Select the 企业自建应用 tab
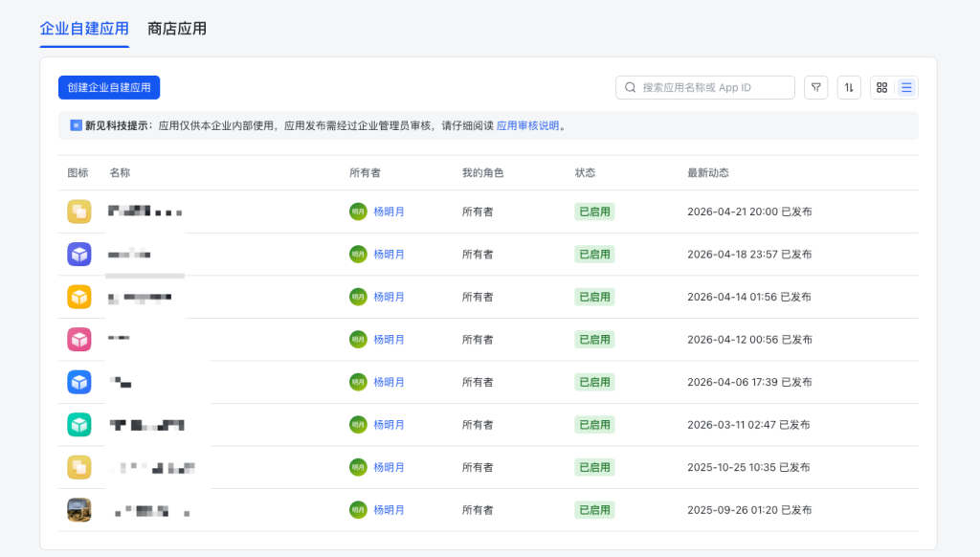This screenshot has height=557, width=980. click(84, 29)
